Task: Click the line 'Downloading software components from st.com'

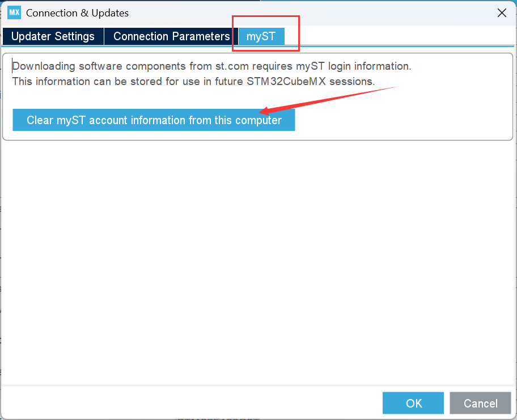Action: coord(211,66)
